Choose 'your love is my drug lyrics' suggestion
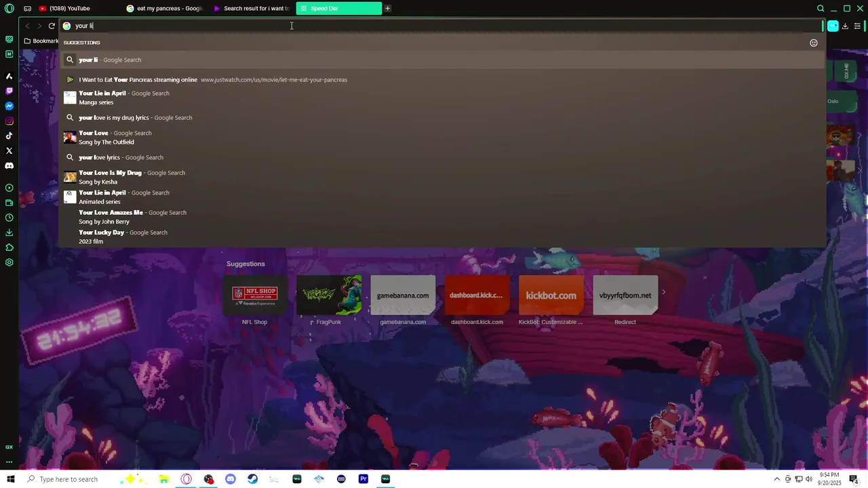The width and height of the screenshot is (868, 488). [442, 117]
